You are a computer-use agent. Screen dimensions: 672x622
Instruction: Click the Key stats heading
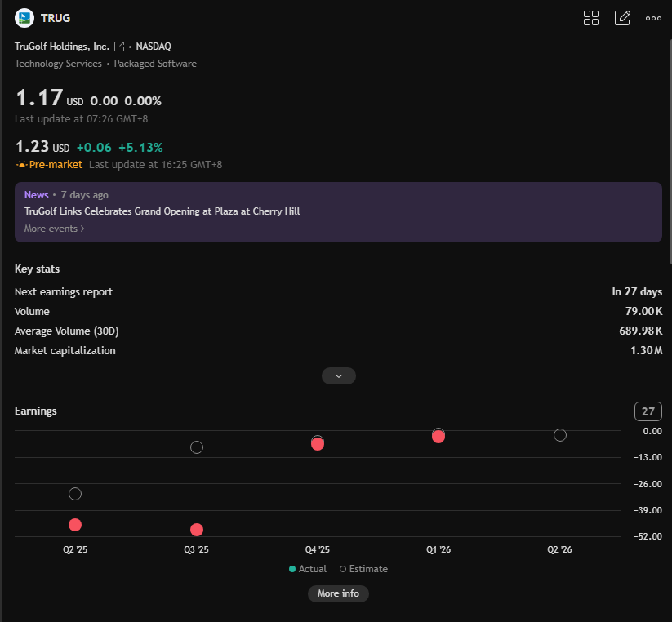[37, 269]
